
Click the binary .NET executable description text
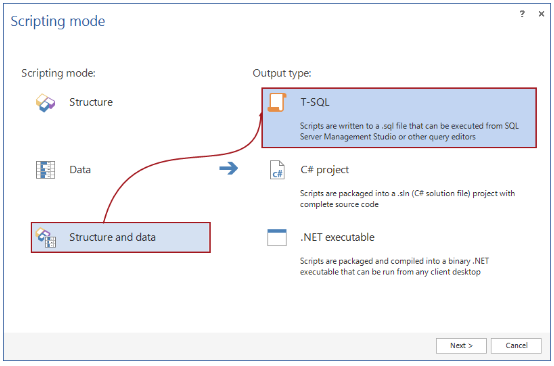[394, 266]
